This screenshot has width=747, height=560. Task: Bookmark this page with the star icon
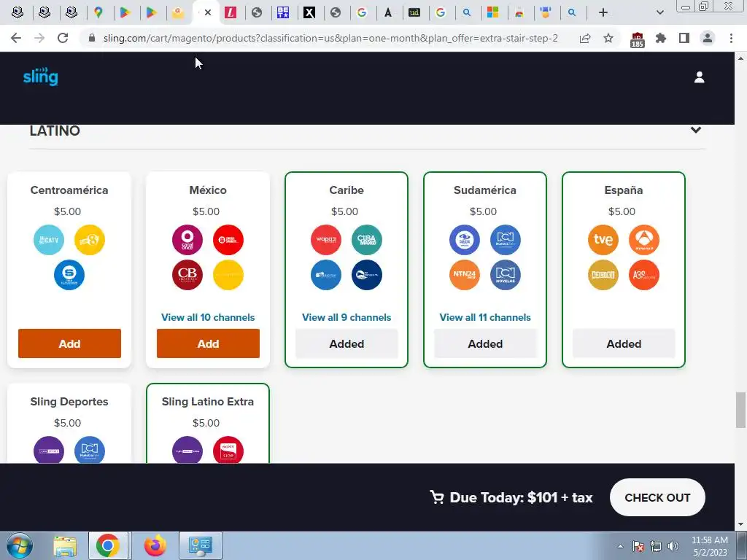click(x=608, y=38)
